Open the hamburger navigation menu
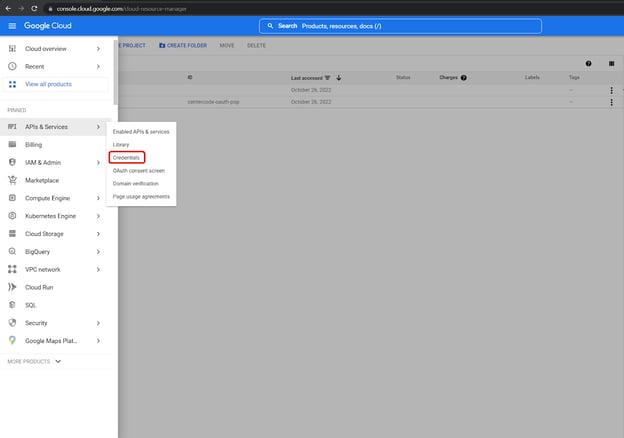 point(12,26)
